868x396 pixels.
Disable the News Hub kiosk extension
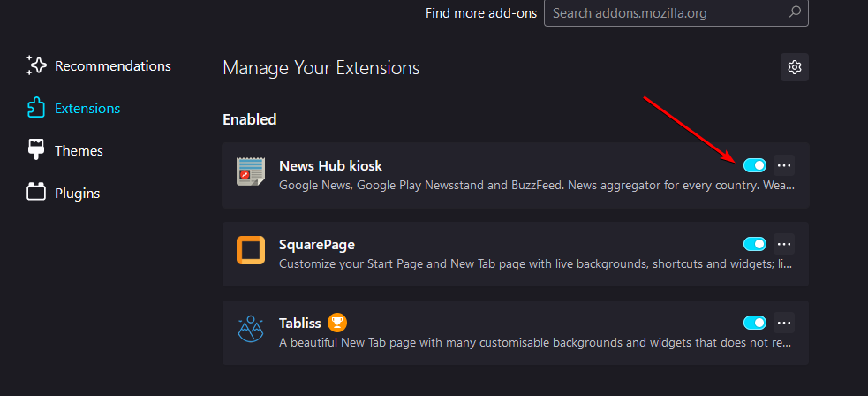(x=754, y=165)
